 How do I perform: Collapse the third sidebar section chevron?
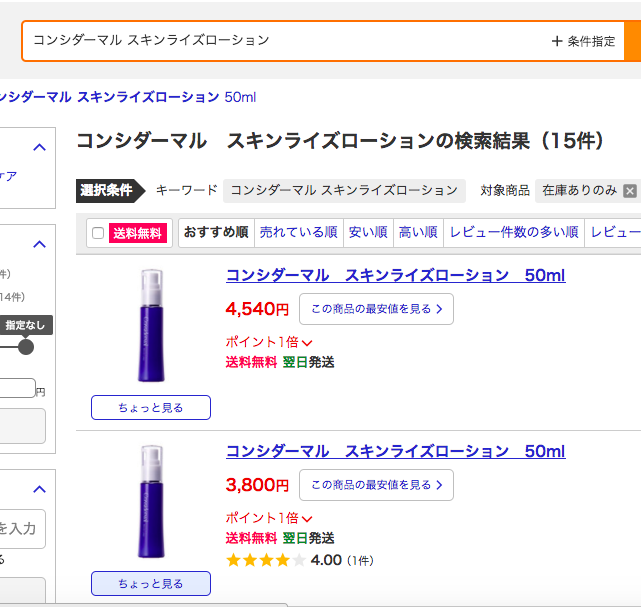pos(39,489)
